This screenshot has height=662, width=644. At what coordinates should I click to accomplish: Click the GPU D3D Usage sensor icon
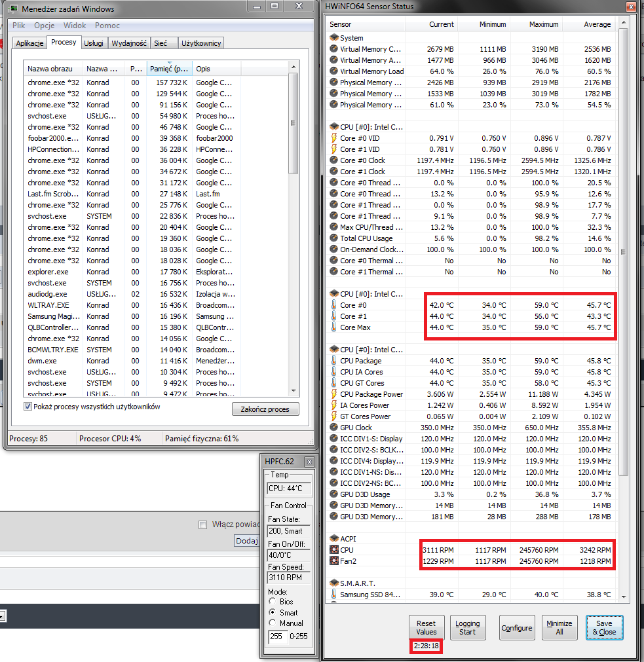pyautogui.click(x=334, y=494)
